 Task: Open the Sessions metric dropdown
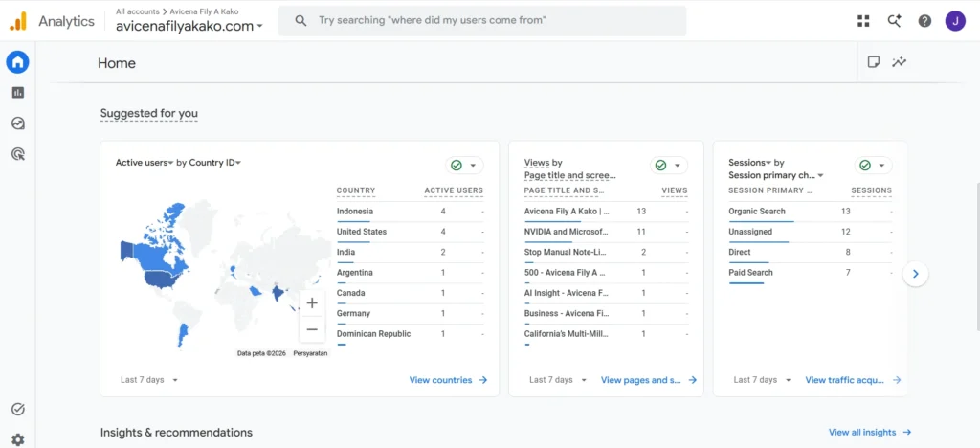pyautogui.click(x=750, y=163)
